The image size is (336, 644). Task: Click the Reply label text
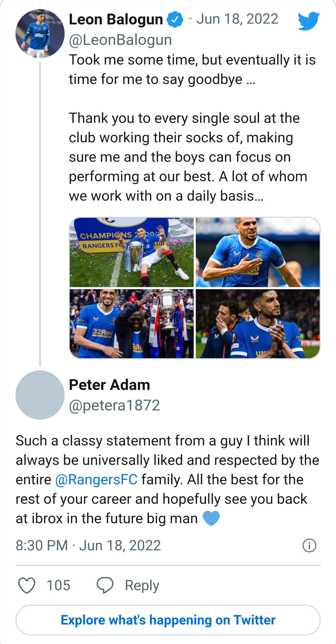click(142, 585)
